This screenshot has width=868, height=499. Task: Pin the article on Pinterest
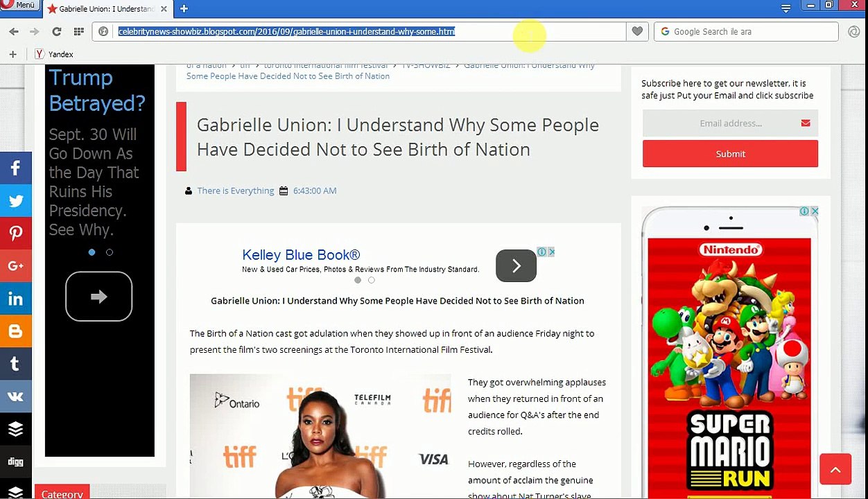15,234
